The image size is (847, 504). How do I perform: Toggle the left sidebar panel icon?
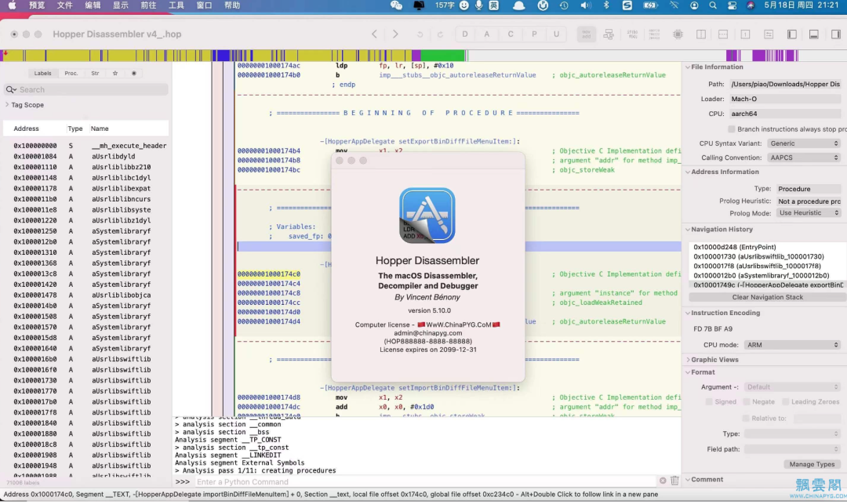[792, 34]
